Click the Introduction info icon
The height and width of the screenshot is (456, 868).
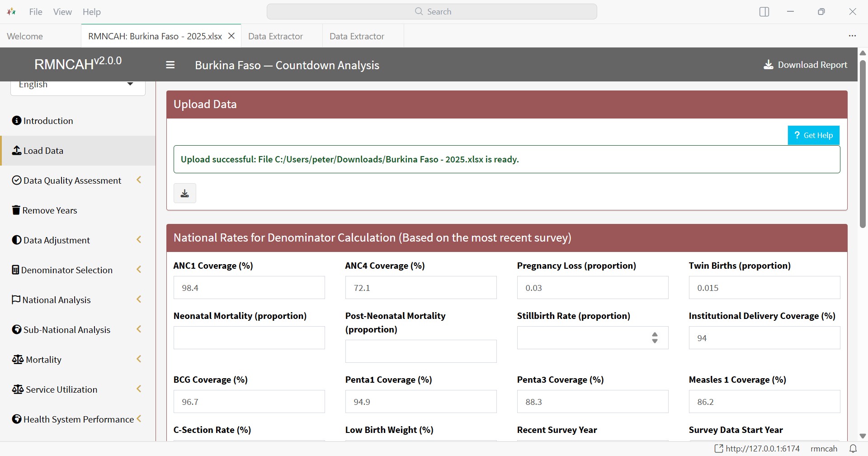[x=17, y=120]
